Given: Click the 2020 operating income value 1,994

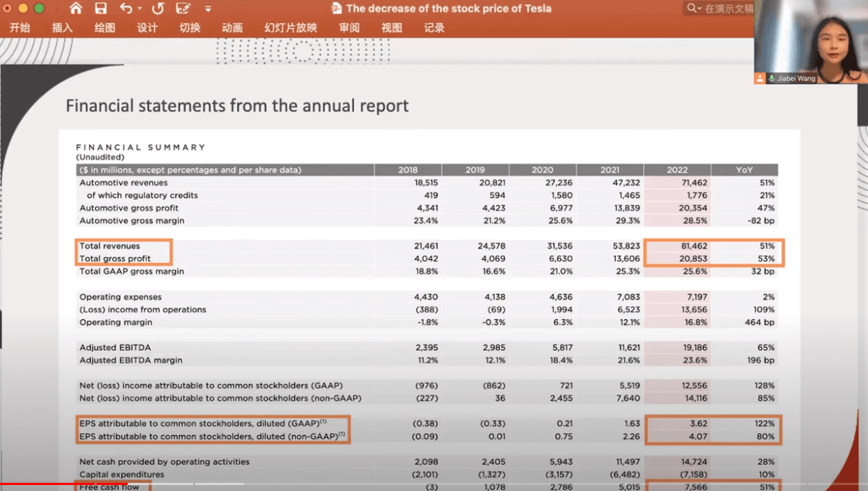Looking at the screenshot, I should click(561, 309).
